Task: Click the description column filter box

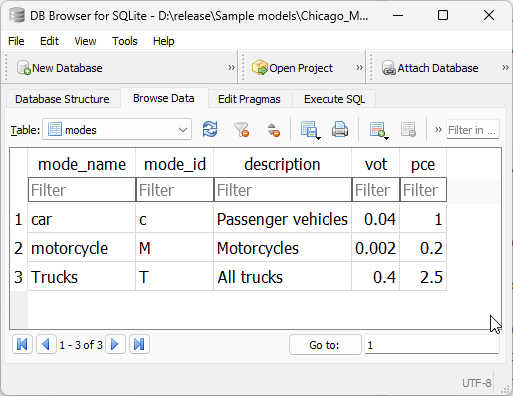Action: click(x=283, y=190)
